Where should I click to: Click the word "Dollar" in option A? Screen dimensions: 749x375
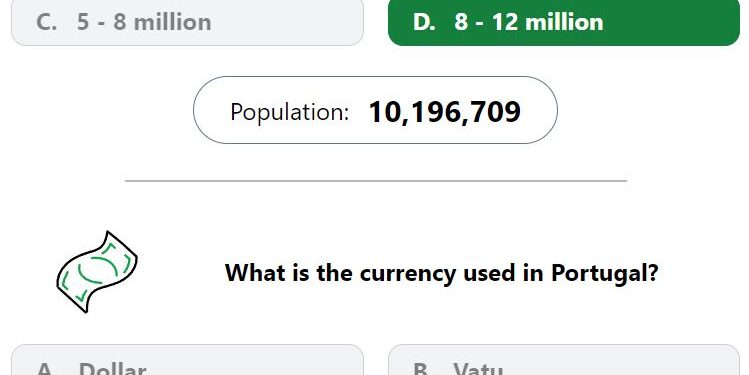click(112, 368)
